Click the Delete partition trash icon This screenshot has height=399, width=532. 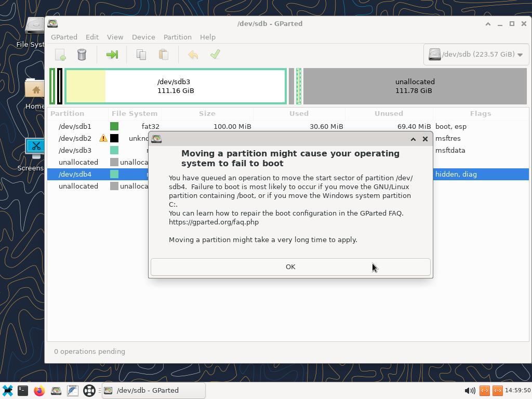82,55
